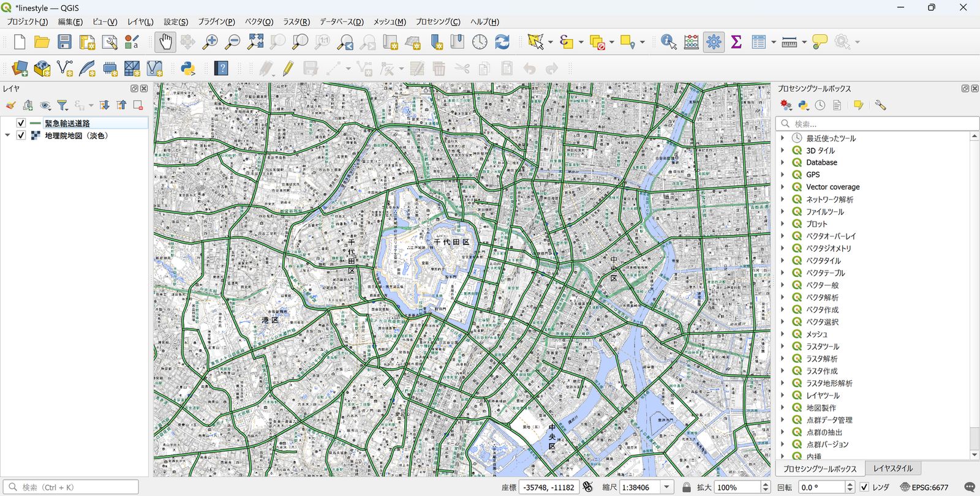Expand the 地図製作 group
Viewport: 980px width, 496px height.
coord(782,408)
